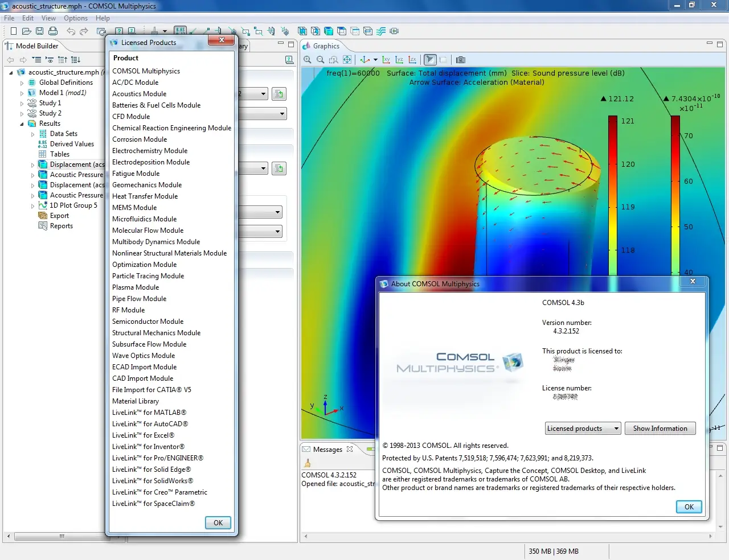Select the Derived Values node
The image size is (729, 560).
click(x=72, y=144)
